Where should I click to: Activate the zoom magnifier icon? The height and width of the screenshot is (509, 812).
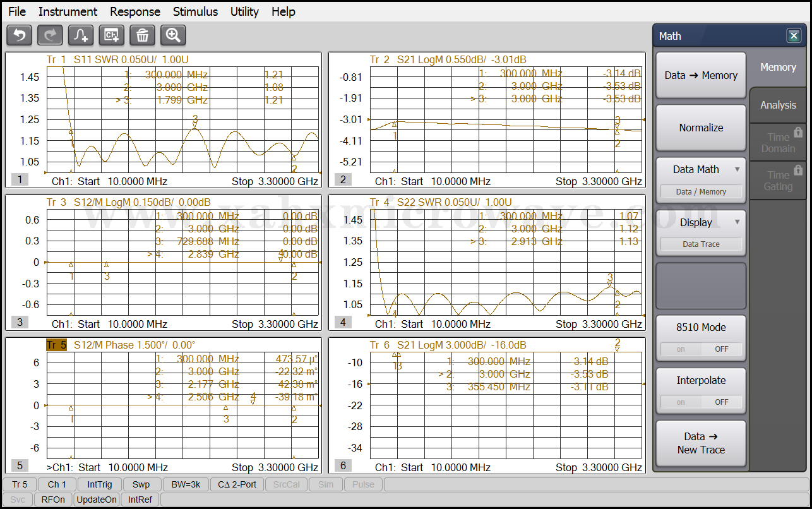tap(173, 35)
